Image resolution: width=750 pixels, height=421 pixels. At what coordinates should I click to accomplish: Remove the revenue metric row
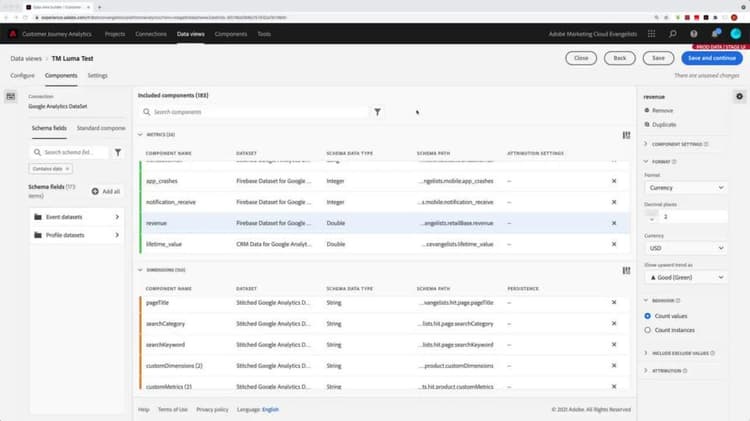(x=614, y=223)
